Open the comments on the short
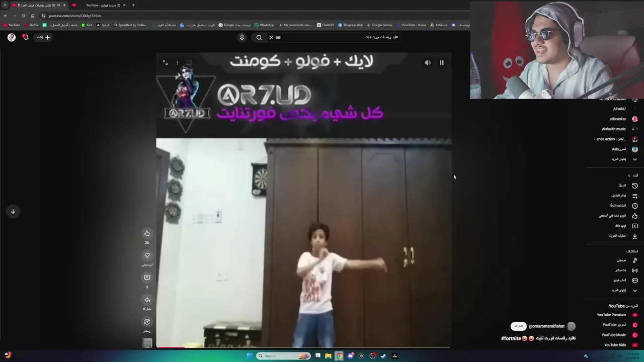This screenshot has height=362, width=644. [x=147, y=278]
